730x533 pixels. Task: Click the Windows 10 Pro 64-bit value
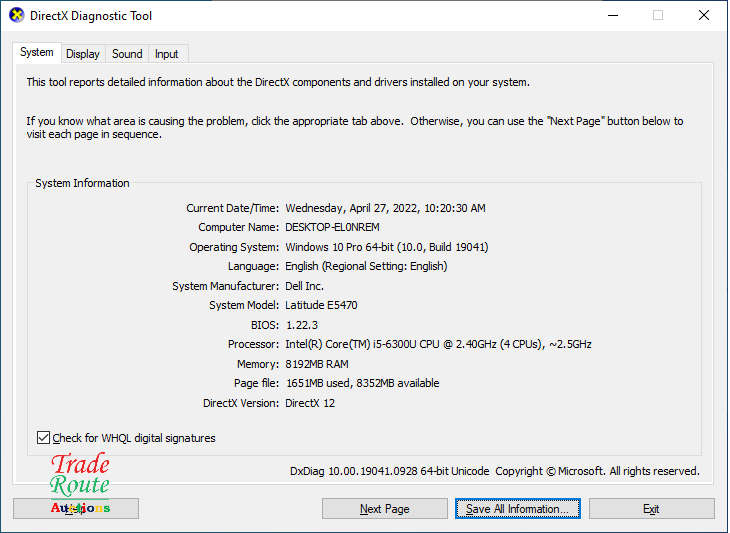(x=387, y=247)
